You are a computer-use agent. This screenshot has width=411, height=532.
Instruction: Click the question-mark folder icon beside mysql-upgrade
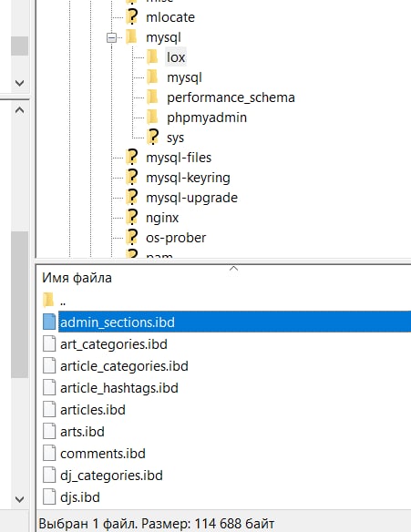click(x=131, y=197)
